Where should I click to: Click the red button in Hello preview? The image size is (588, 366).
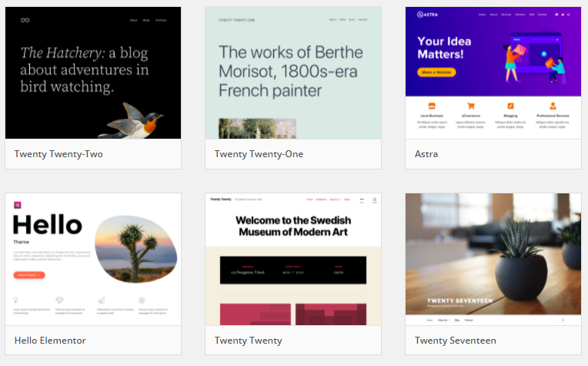coord(29,275)
